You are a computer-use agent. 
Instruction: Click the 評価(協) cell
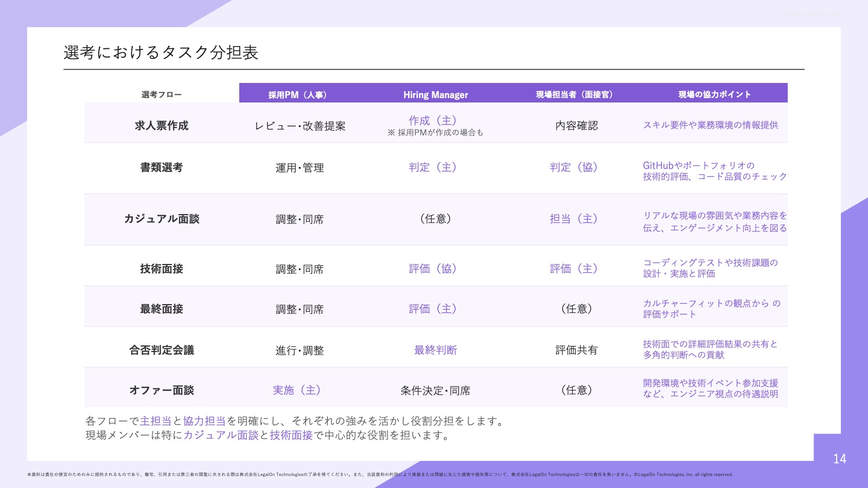pos(433,269)
